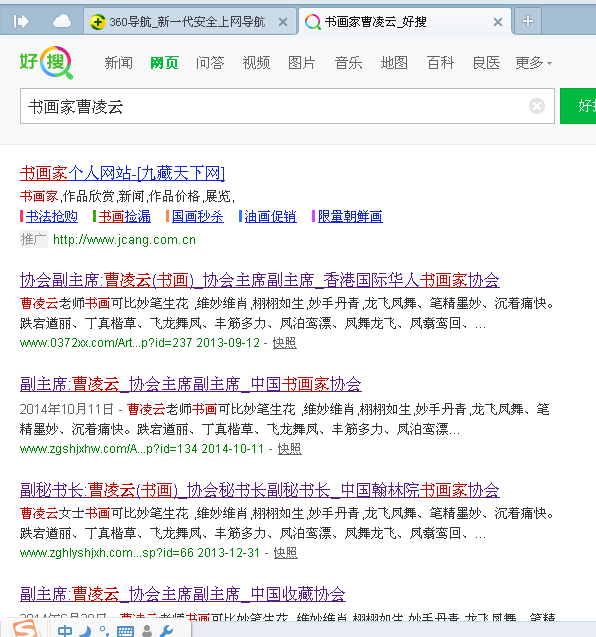Close the 书画家曹凌云_好搜 tab
This screenshot has width=596, height=637.
498,22
